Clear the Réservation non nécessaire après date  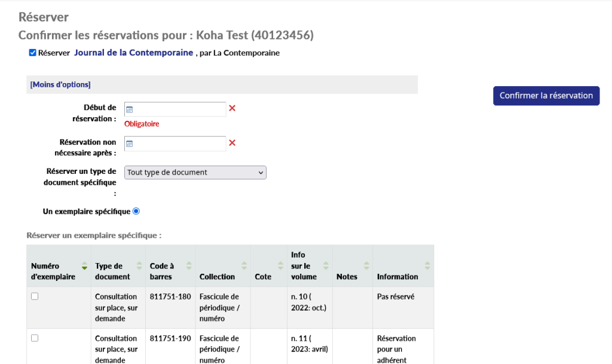click(x=232, y=143)
